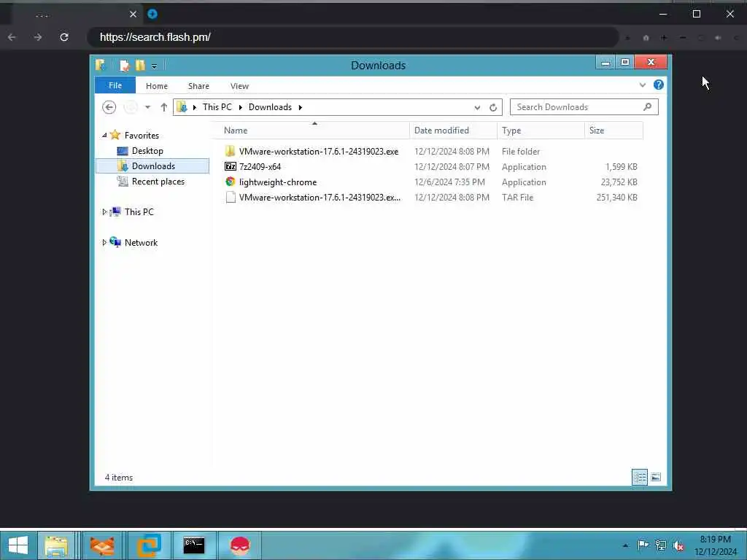Open File Explorer from taskbar
The height and width of the screenshot is (560, 747).
(56, 545)
